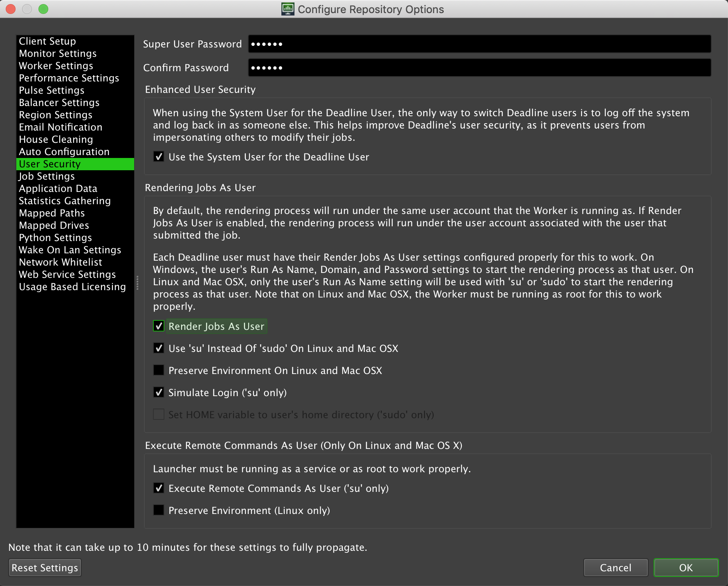Go to Job Settings section

tap(75, 176)
